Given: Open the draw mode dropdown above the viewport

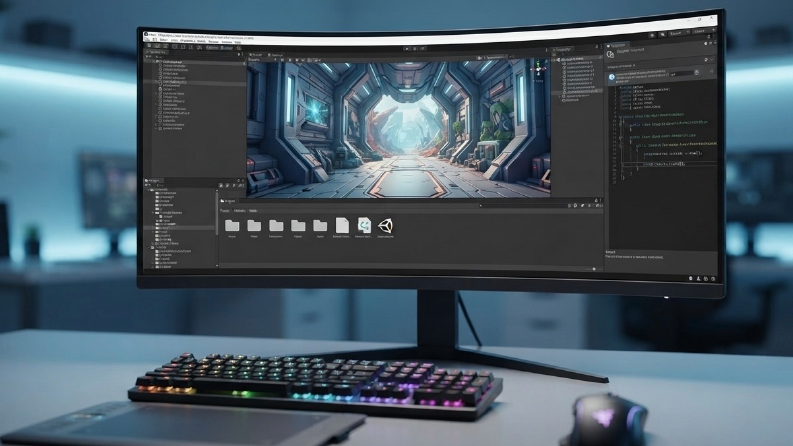Looking at the screenshot, I should (x=262, y=60).
